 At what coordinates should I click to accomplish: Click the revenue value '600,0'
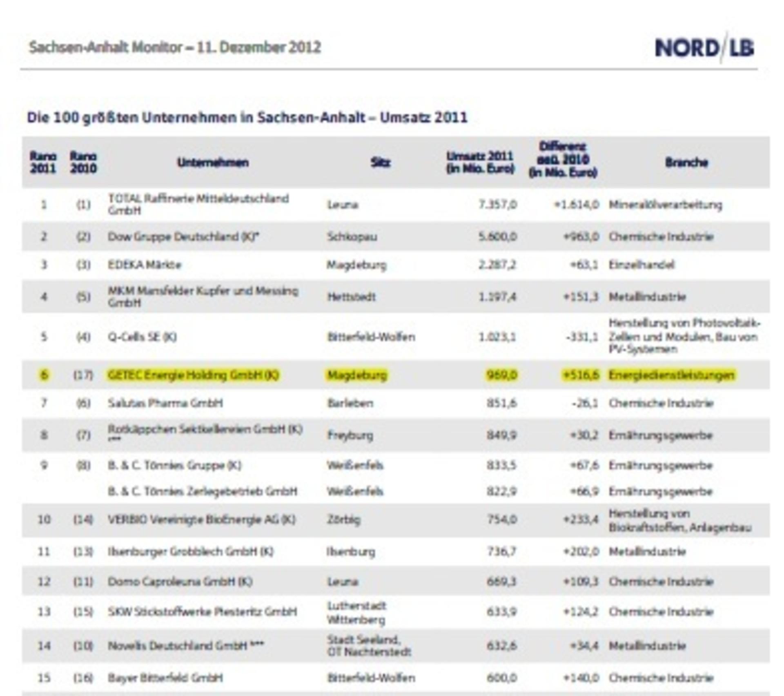502,678
